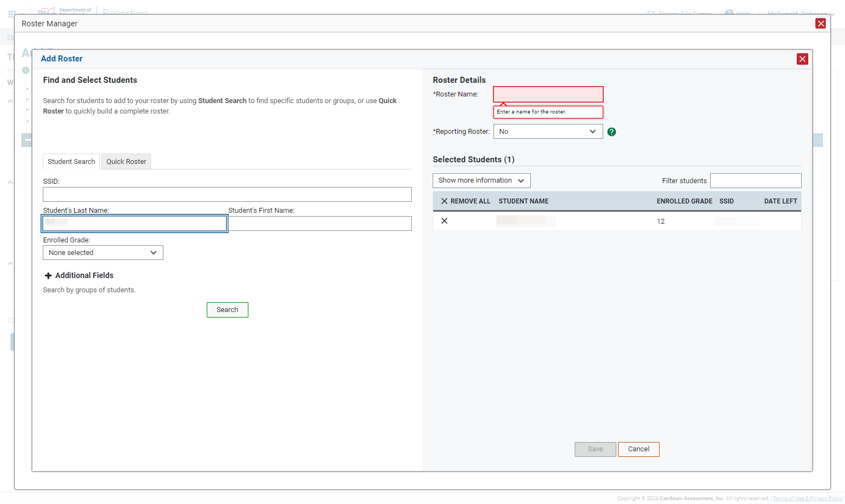Expand Additional Fields plus icon

[48, 276]
